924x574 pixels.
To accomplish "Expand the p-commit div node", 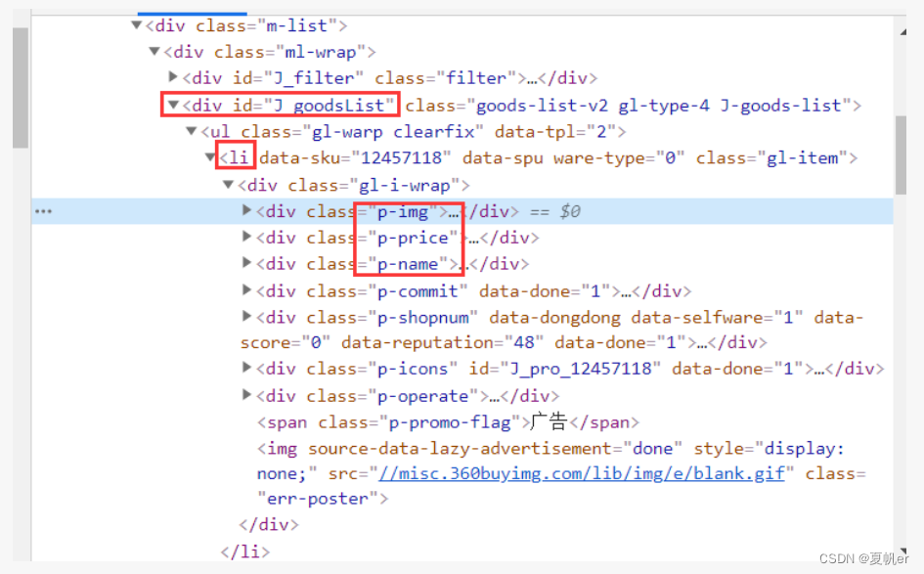I will coord(246,290).
